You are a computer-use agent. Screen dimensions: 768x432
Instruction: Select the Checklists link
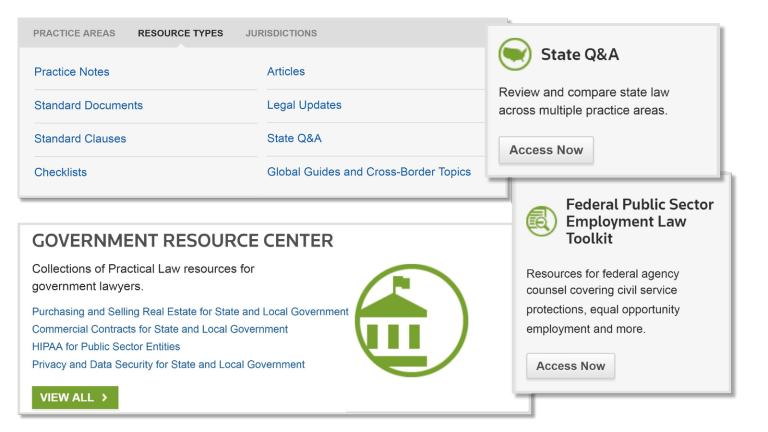point(60,172)
